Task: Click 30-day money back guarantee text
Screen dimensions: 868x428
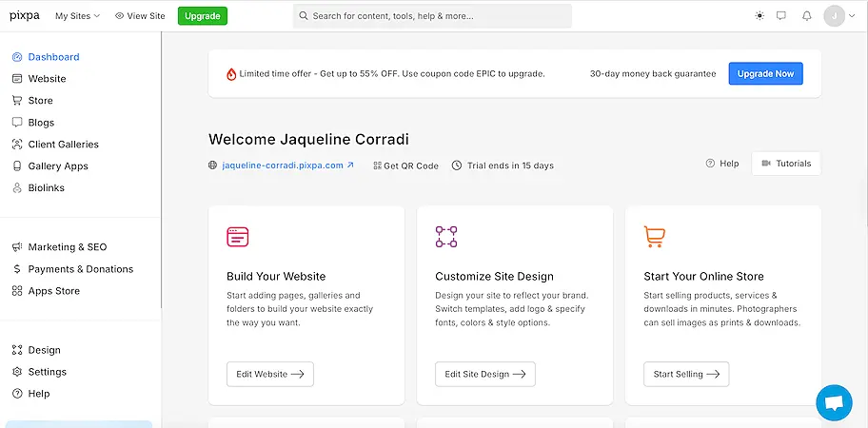Action: click(x=653, y=73)
